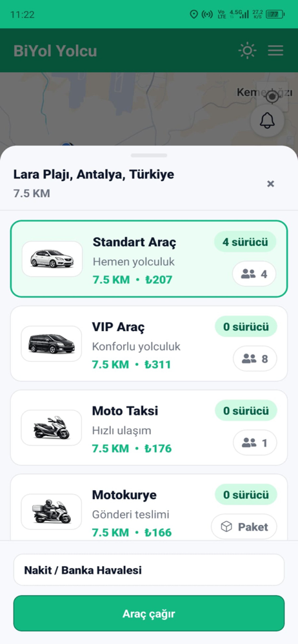Tap the Paket box badge
Viewport: 298px width, 644px height.
tap(244, 527)
